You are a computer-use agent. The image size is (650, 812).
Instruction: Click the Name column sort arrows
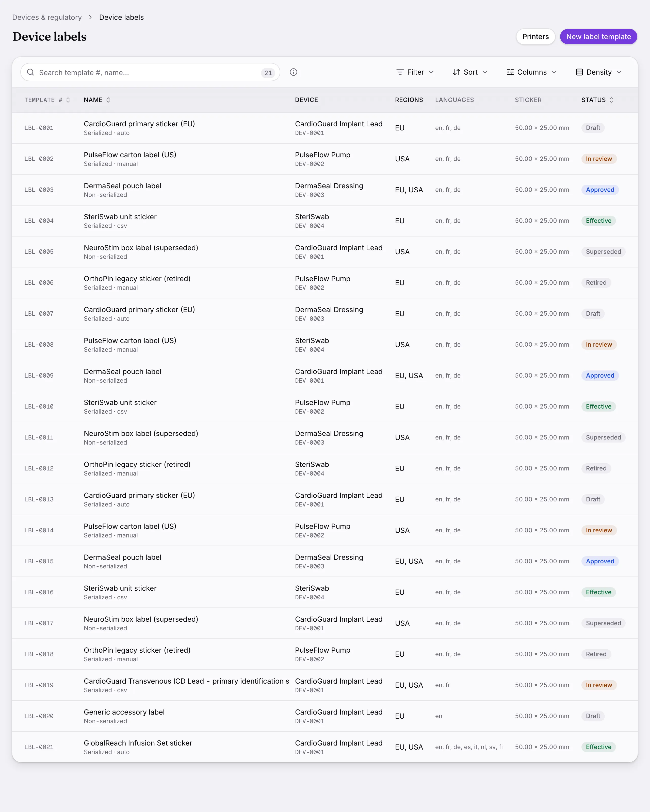click(108, 100)
